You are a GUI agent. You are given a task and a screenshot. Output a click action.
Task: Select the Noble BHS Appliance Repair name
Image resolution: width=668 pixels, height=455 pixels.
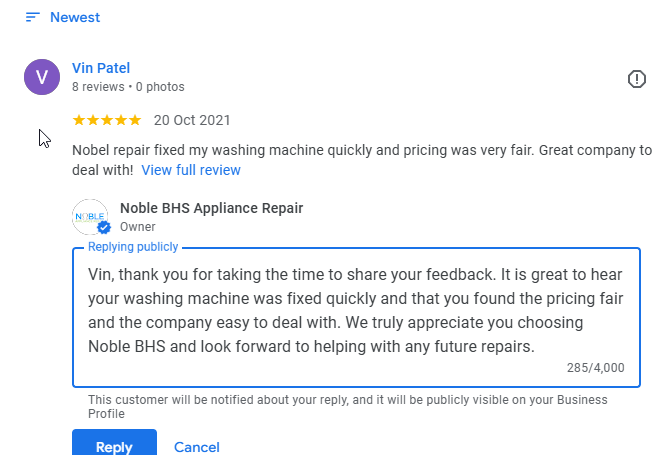click(211, 208)
